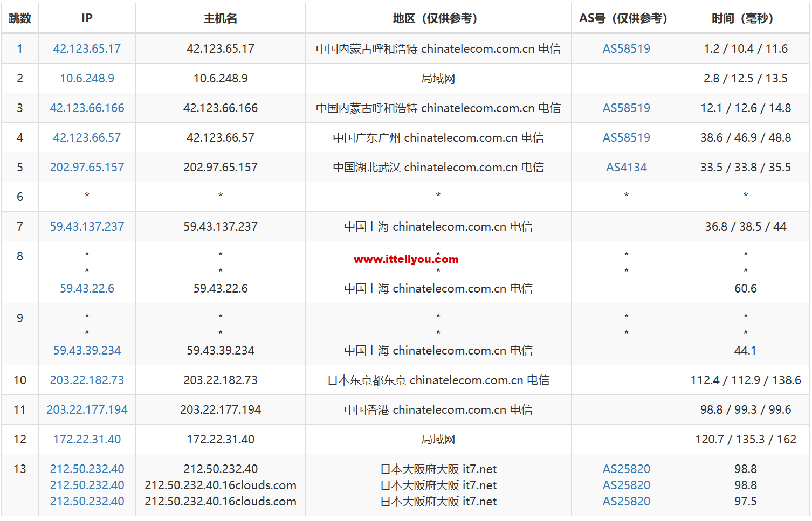This screenshot has width=812, height=521.
Task: Click the AS号（仅供参考） column header
Action: click(x=626, y=18)
